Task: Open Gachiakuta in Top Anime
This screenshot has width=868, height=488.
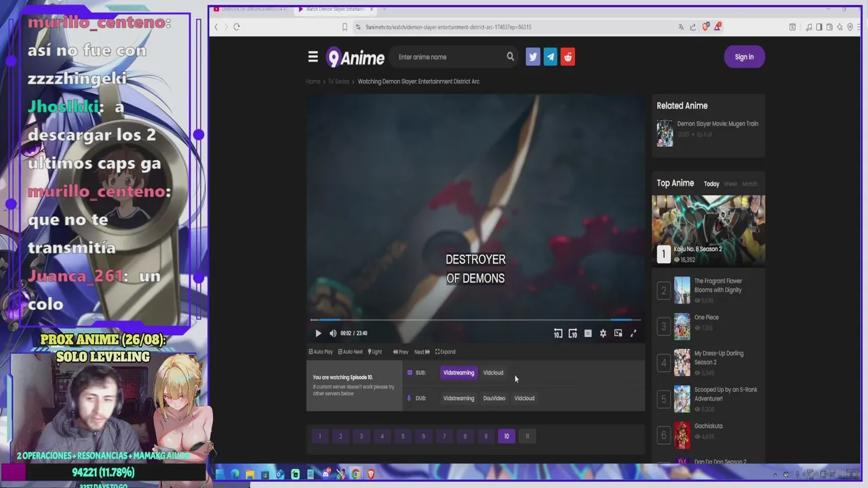Action: [x=708, y=426]
